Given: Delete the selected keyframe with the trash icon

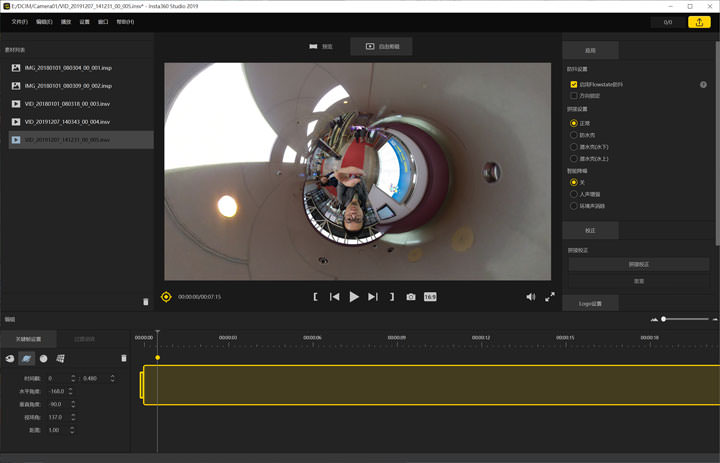Looking at the screenshot, I should pos(124,358).
